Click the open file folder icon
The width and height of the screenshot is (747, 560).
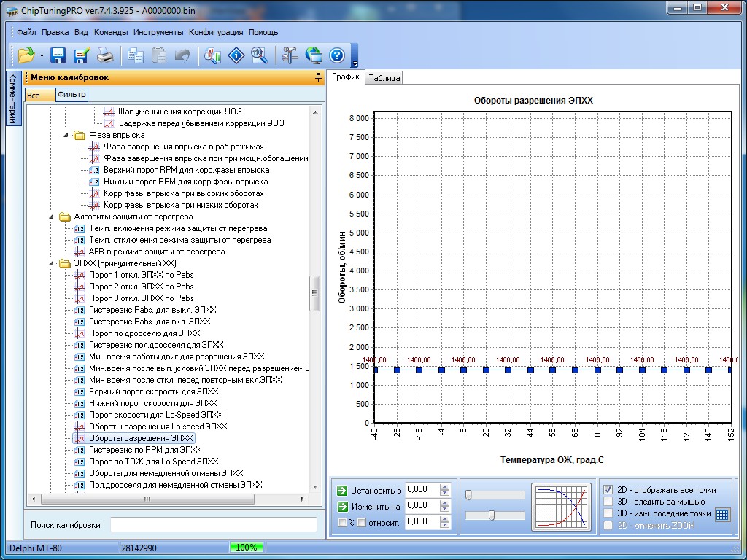tap(26, 55)
